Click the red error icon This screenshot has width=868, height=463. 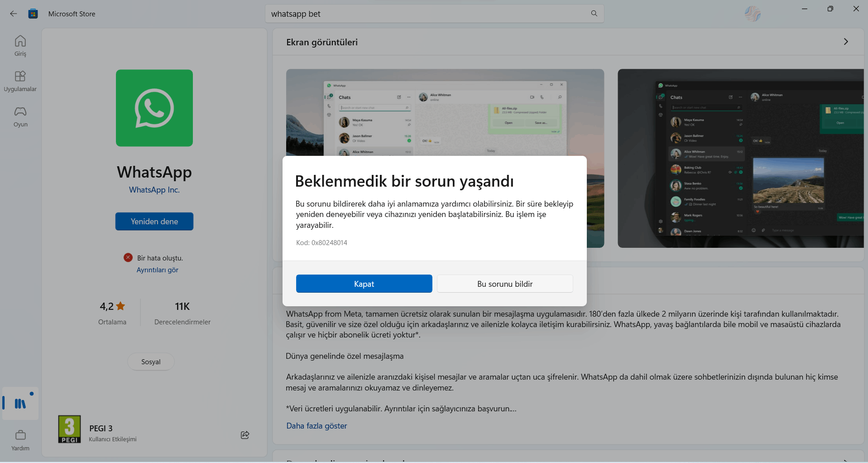click(128, 257)
